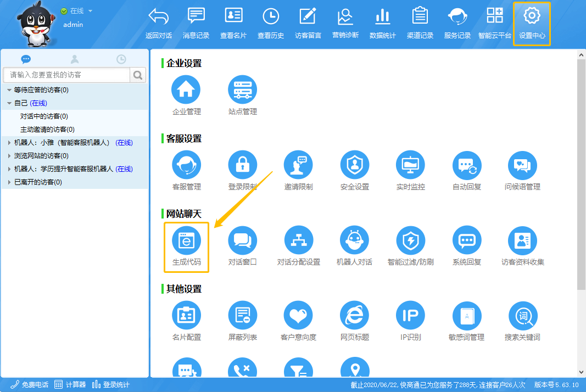This screenshot has width=586, height=392.
Task: Expand the 浏览网站的访客 tree node
Action: (x=9, y=156)
